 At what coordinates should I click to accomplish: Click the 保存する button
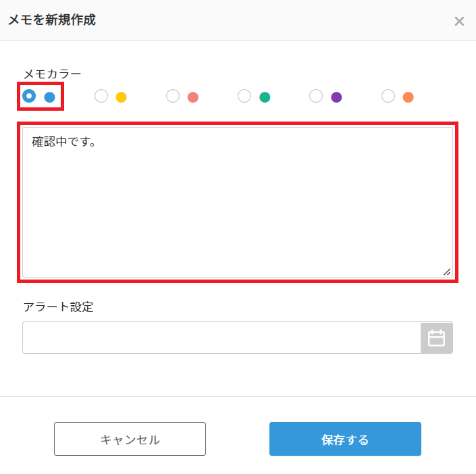(345, 439)
